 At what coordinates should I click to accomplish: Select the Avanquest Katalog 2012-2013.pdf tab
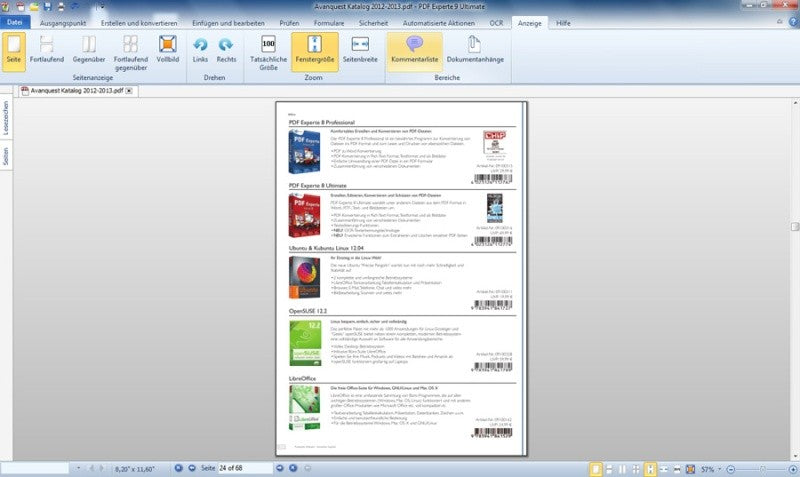tap(77, 91)
